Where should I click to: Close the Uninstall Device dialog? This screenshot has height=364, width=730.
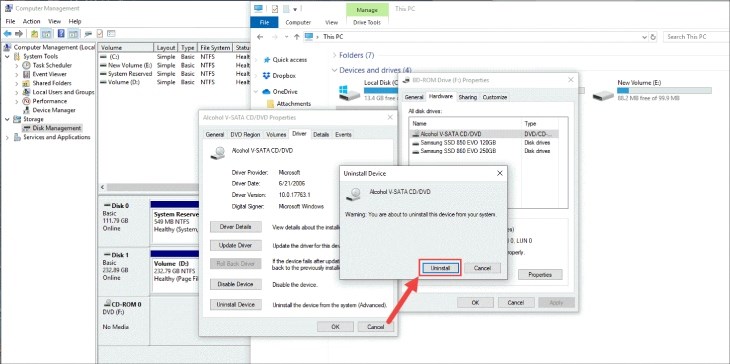[x=500, y=173]
